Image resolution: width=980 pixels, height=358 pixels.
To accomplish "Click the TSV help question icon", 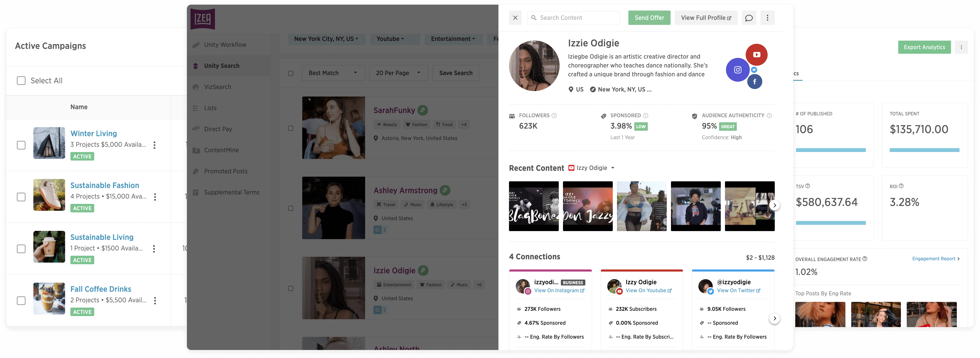I will 807,186.
